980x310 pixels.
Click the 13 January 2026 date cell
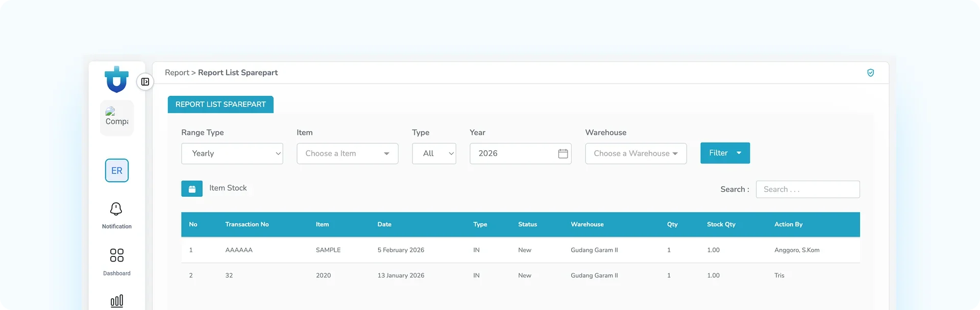pos(401,275)
